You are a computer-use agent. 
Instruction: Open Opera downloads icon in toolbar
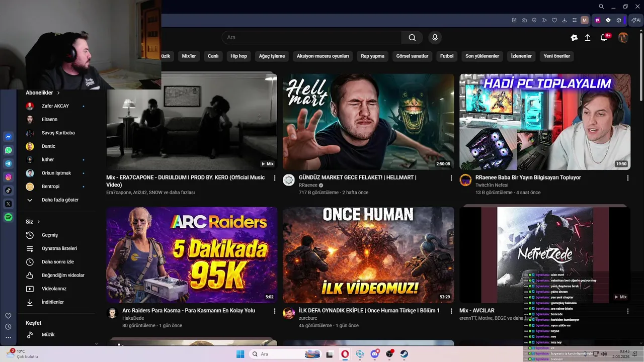(565, 20)
